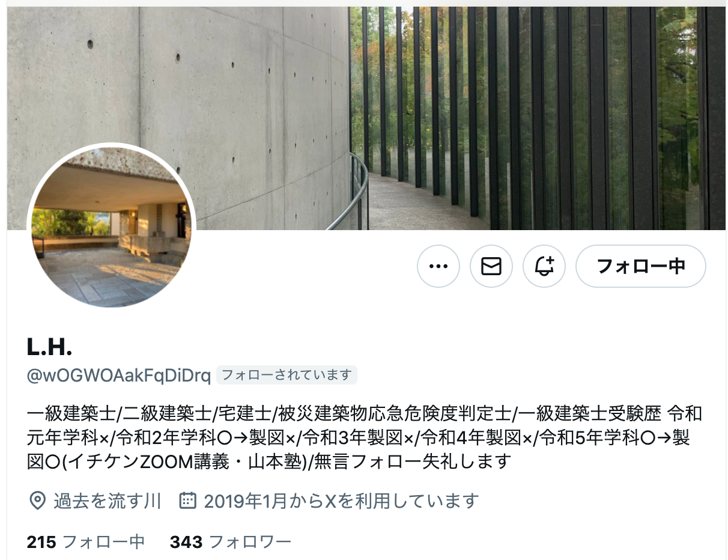
Task: Click the display name L.H.
Action: 50,347
